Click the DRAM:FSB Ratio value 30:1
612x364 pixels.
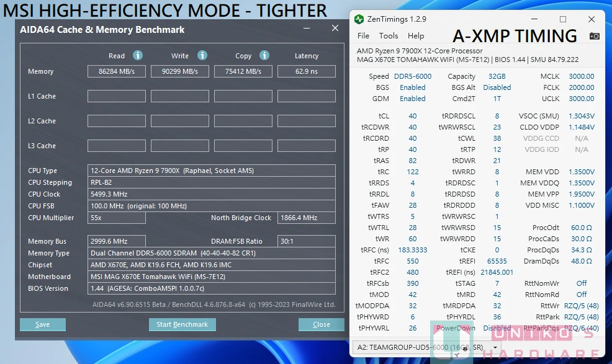(x=307, y=241)
